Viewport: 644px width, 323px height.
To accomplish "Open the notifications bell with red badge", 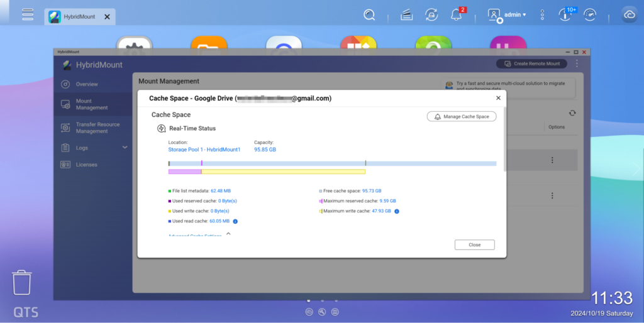I will (x=457, y=14).
